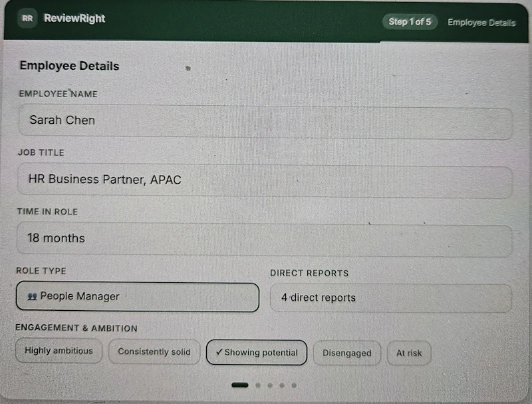Deselect the Showing potential chip
The image size is (532, 404).
point(257,352)
